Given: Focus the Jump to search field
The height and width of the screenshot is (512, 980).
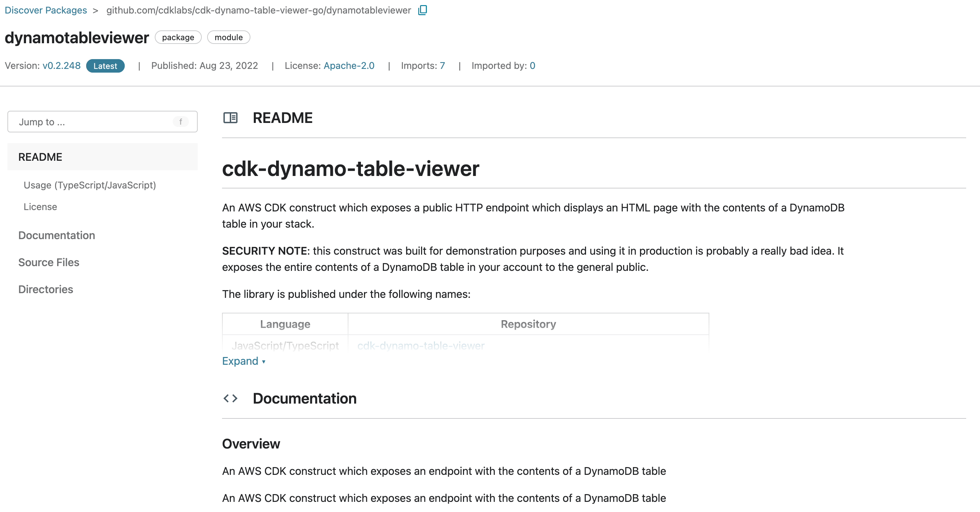Looking at the screenshot, I should pos(102,122).
